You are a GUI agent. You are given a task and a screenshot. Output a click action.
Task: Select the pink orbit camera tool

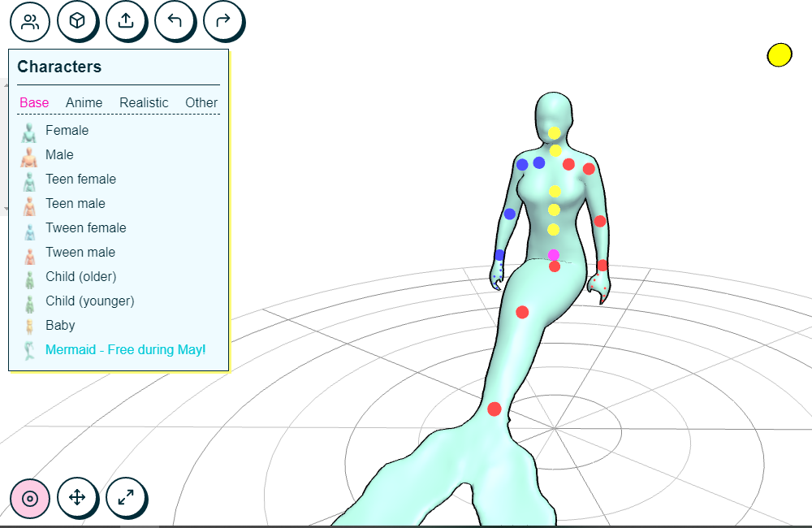click(x=30, y=499)
